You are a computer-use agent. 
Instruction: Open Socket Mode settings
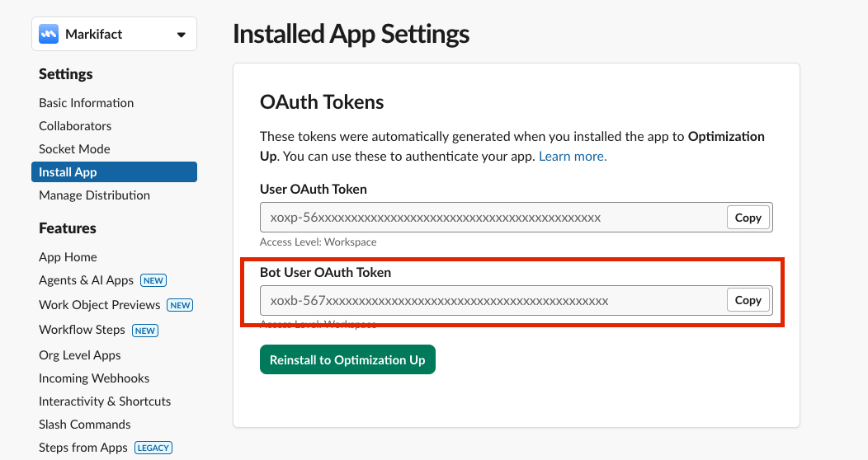[x=75, y=149]
